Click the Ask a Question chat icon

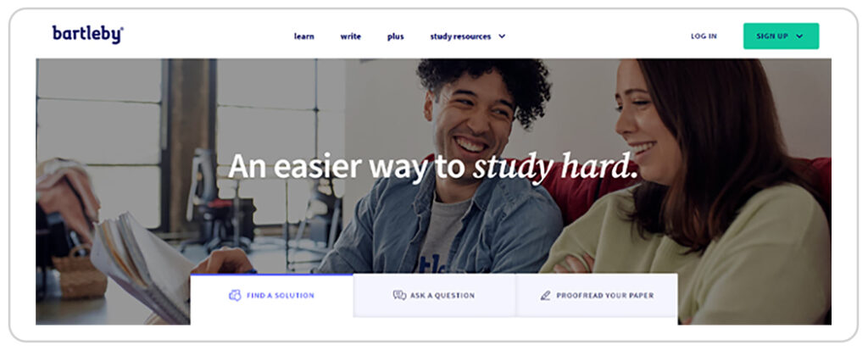point(399,295)
